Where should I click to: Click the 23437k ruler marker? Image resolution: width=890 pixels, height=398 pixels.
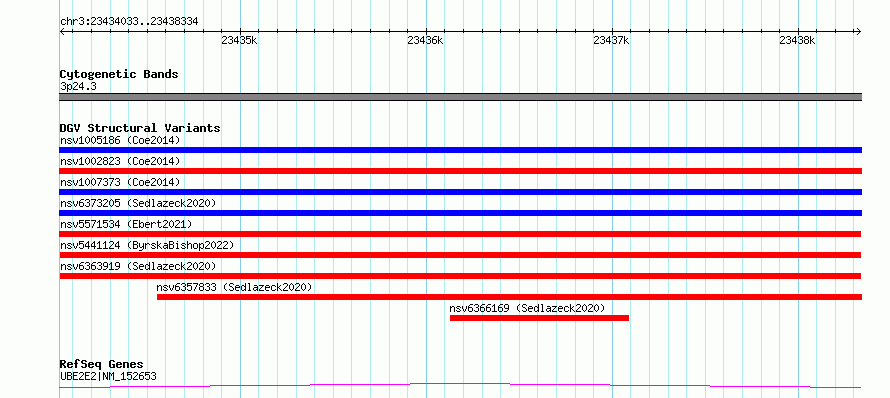611,40
